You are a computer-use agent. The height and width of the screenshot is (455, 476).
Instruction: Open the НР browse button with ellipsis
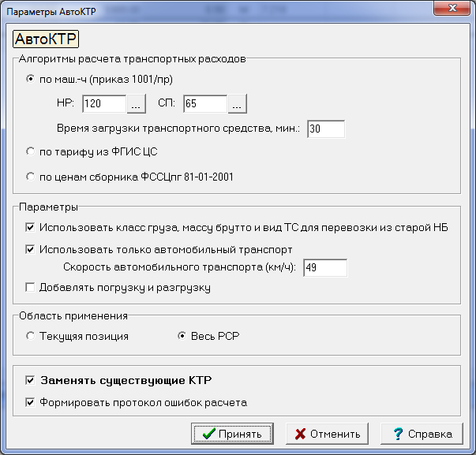tap(136, 104)
